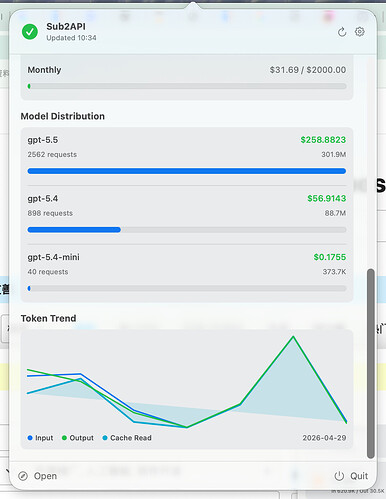Click the "2562 requests" text
Viewport: 386px width, 499px height.
pos(52,154)
